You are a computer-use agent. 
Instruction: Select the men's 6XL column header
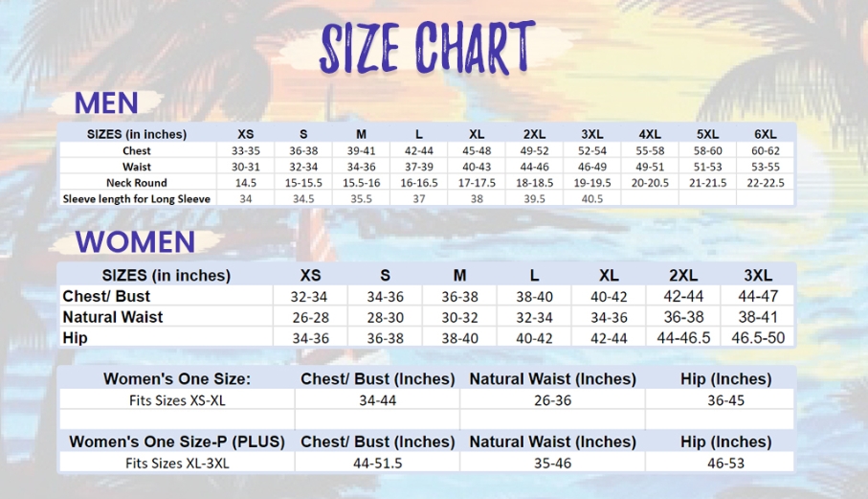765,134
